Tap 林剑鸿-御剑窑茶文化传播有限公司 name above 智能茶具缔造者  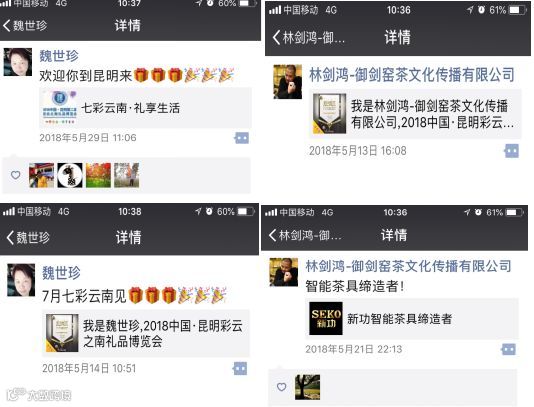408,266
